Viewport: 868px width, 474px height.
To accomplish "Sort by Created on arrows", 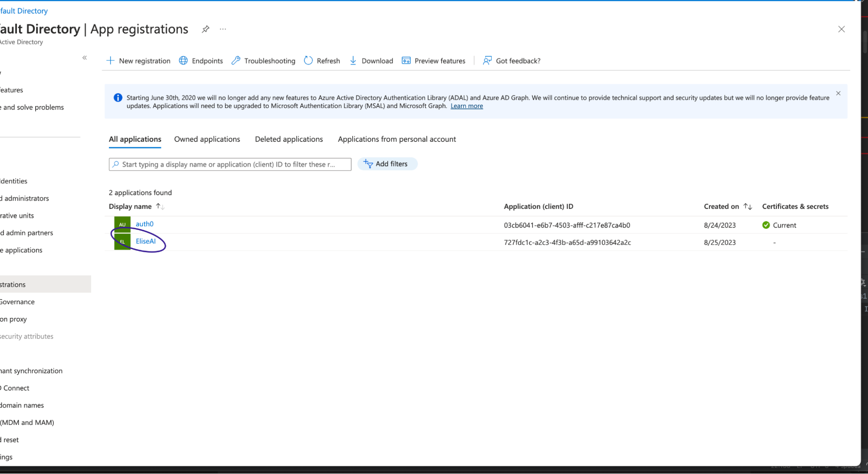I will click(x=747, y=207).
